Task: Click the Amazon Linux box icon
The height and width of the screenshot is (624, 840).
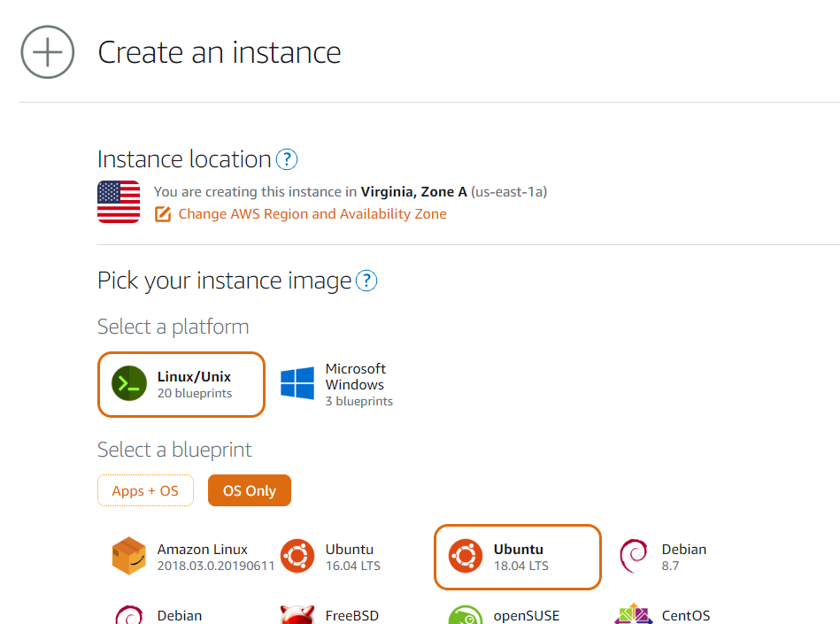Action: 128,556
